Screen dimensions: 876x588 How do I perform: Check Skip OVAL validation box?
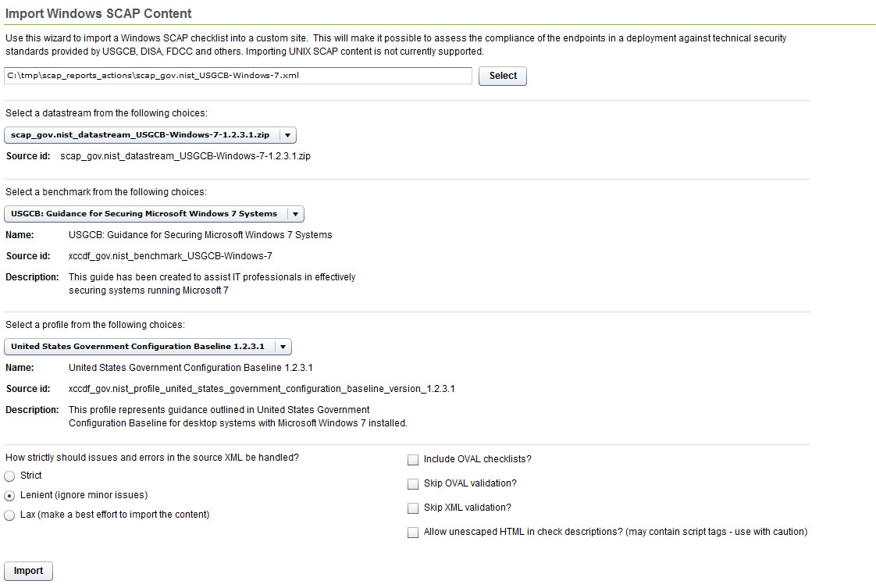coord(413,484)
